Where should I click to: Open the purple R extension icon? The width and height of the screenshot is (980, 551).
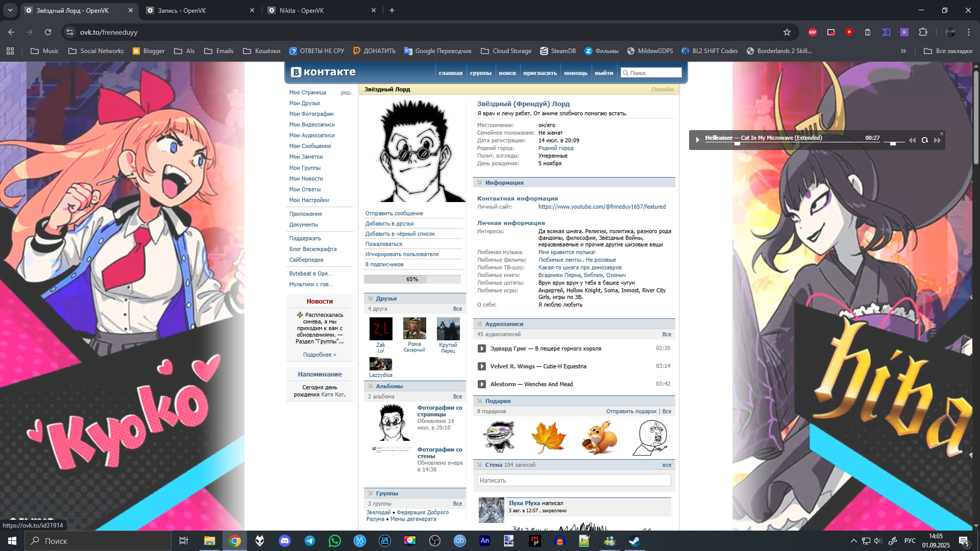[904, 32]
